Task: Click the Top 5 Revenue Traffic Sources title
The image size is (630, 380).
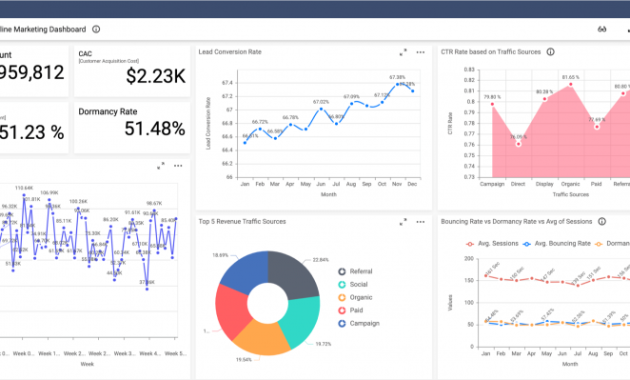Action: [x=242, y=221]
